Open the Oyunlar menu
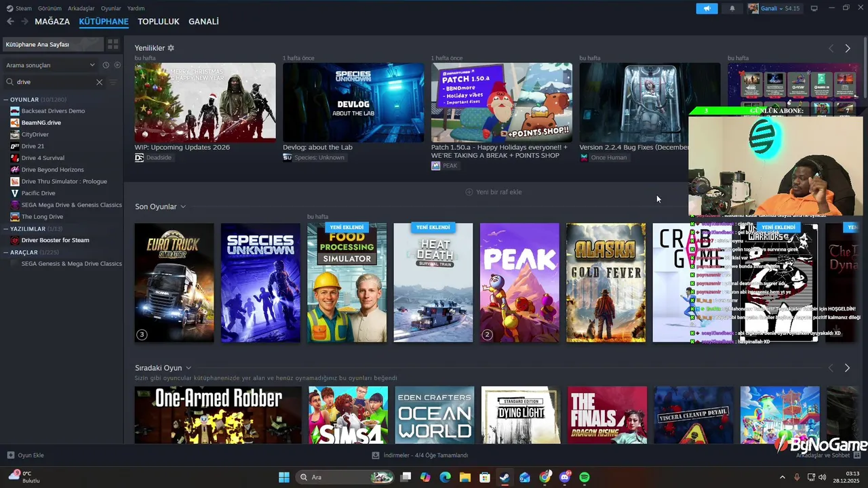868x488 pixels. tap(111, 8)
